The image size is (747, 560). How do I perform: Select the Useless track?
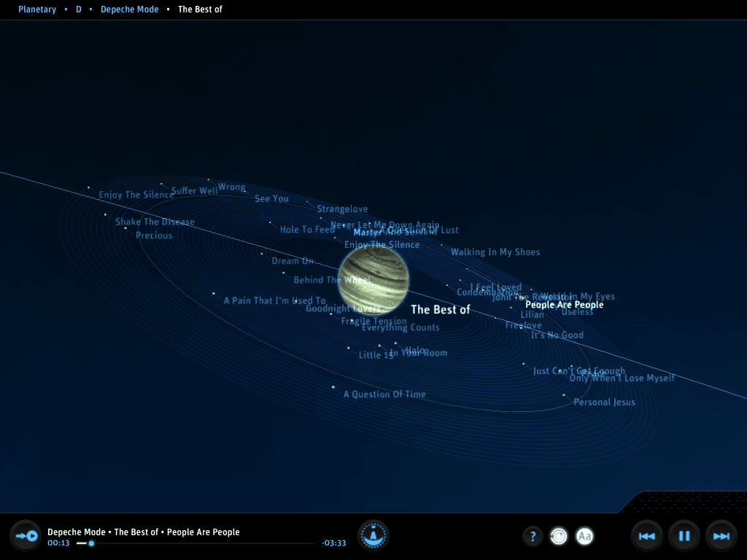[x=578, y=312]
